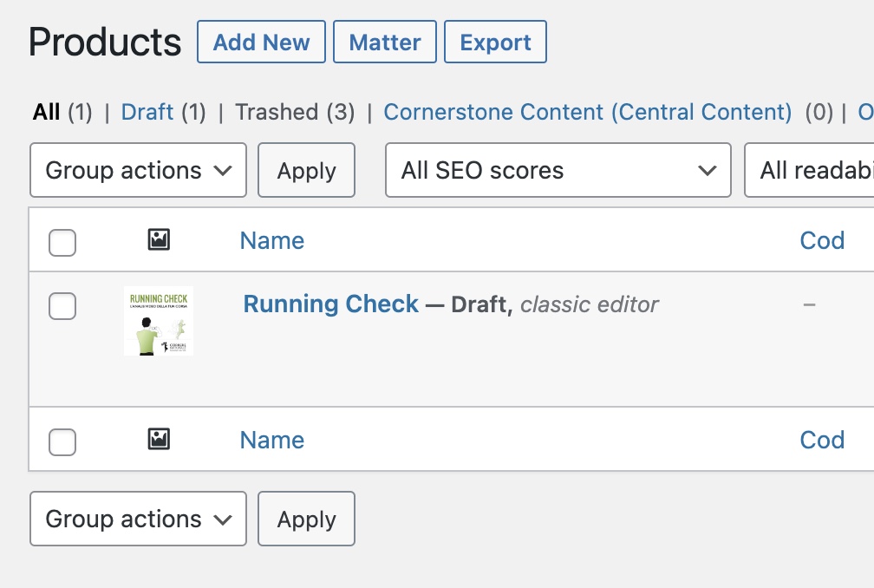Image resolution: width=874 pixels, height=588 pixels.
Task: Switch to the All products view
Action: pos(47,112)
